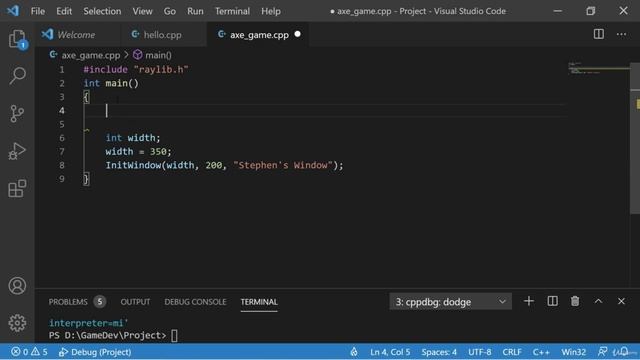
Task: Open the Help menu
Action: pyautogui.click(x=271, y=11)
